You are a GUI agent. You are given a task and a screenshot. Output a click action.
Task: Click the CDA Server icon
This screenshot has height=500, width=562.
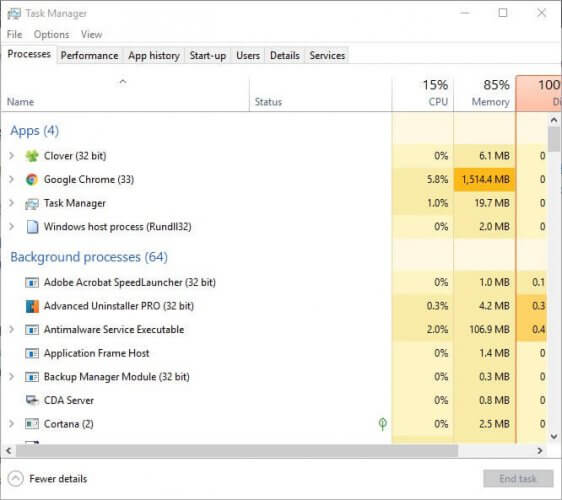[x=32, y=400]
